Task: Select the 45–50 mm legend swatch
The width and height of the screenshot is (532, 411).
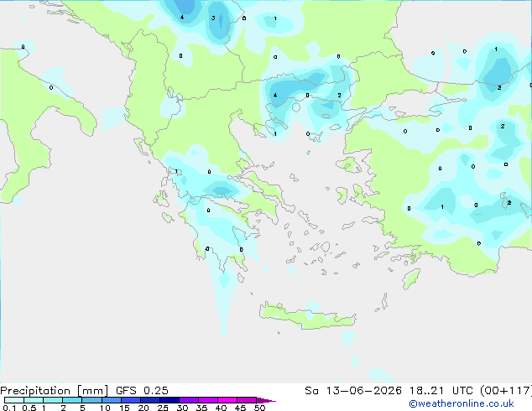Action: 247,400
